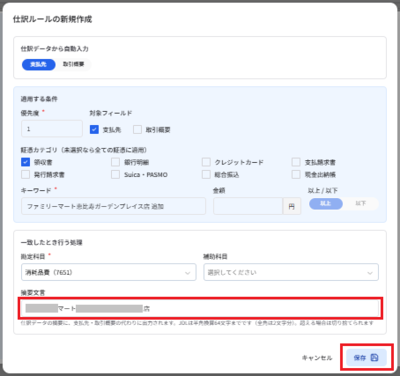Click the 適用する条件 section heading
Screen dimensions: 400x376
[x=39, y=99]
